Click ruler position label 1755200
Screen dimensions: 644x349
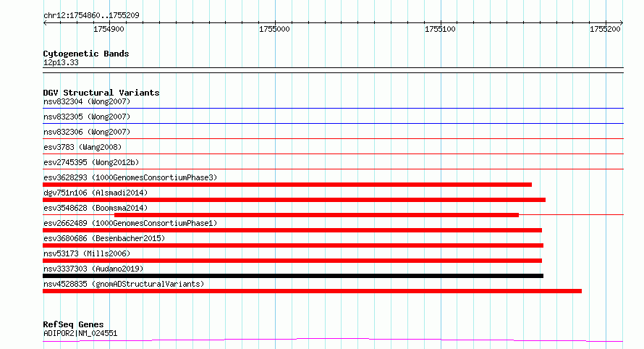pos(605,29)
